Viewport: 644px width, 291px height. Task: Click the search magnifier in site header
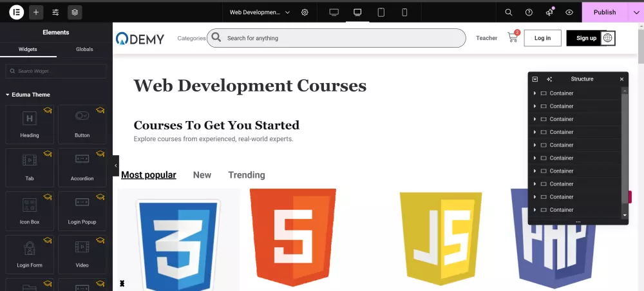[x=216, y=37]
